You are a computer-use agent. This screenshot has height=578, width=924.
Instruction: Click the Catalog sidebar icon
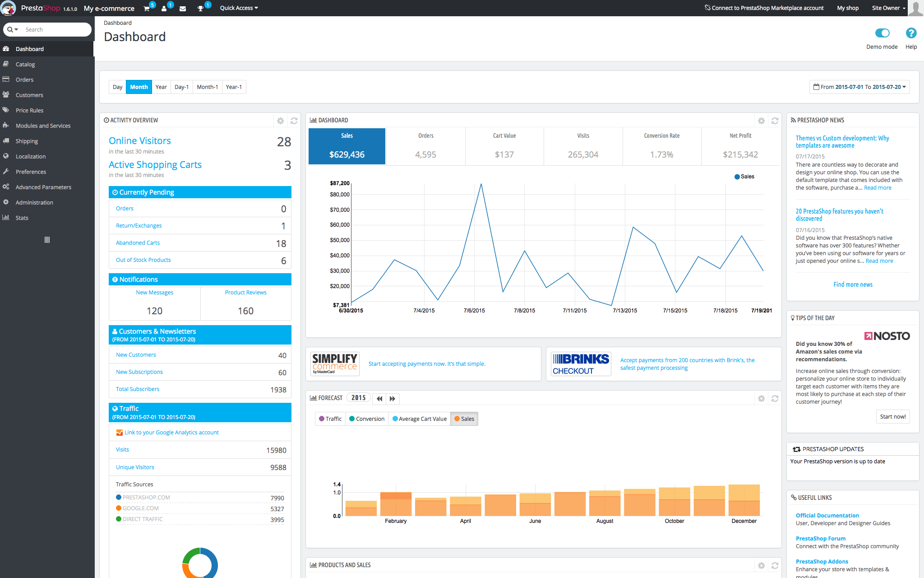tap(7, 64)
